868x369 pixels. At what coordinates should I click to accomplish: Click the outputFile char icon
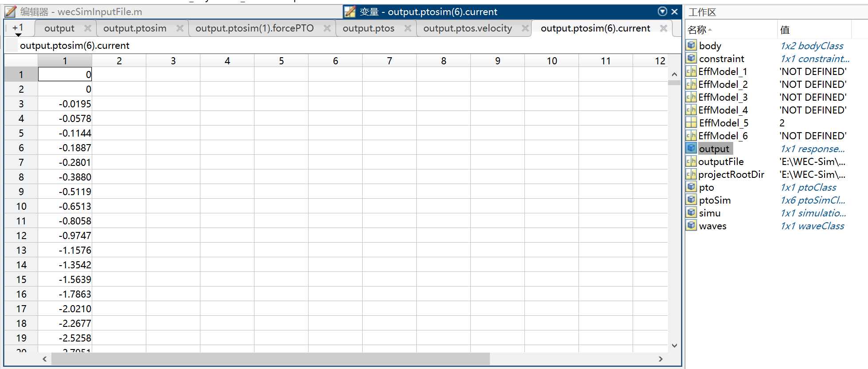(691, 161)
